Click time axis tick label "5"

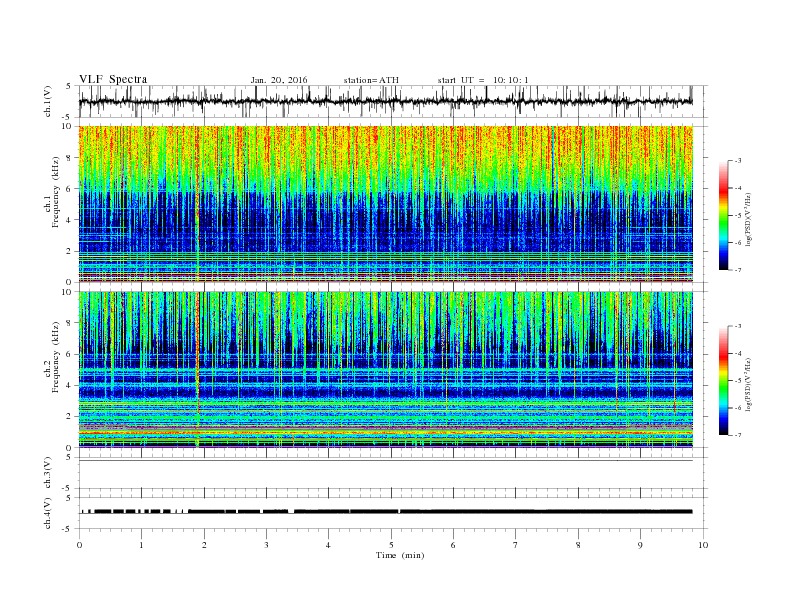point(391,545)
